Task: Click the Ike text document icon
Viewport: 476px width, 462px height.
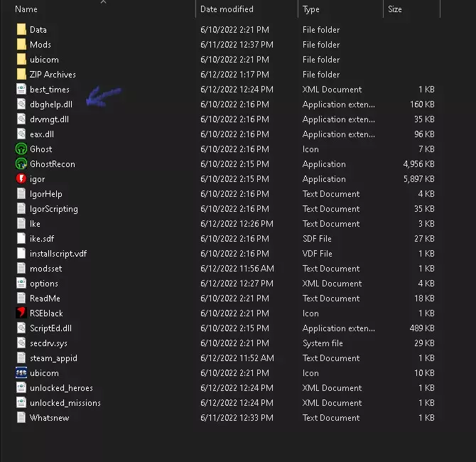Action: [21, 224]
